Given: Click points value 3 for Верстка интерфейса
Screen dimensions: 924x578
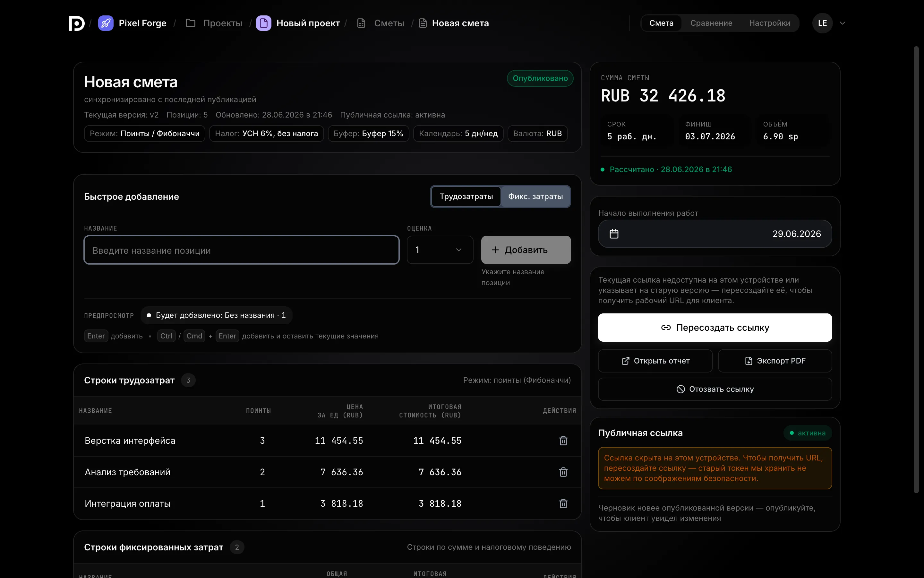Looking at the screenshot, I should (x=262, y=441).
